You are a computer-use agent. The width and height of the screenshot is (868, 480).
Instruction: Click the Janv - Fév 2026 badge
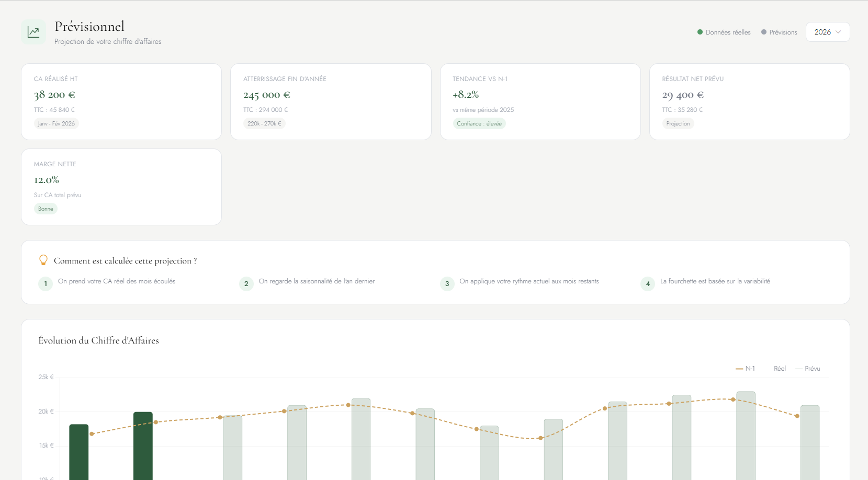(57, 124)
